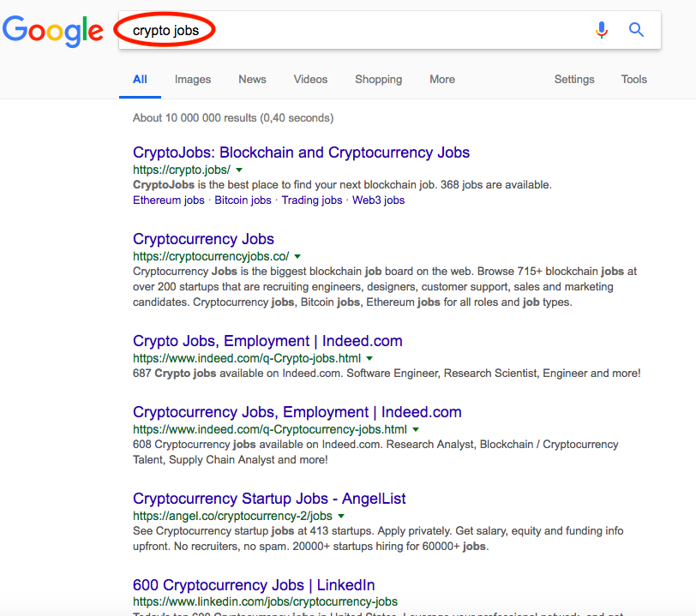
Task: Click the voice search microphone icon
Action: (x=602, y=29)
